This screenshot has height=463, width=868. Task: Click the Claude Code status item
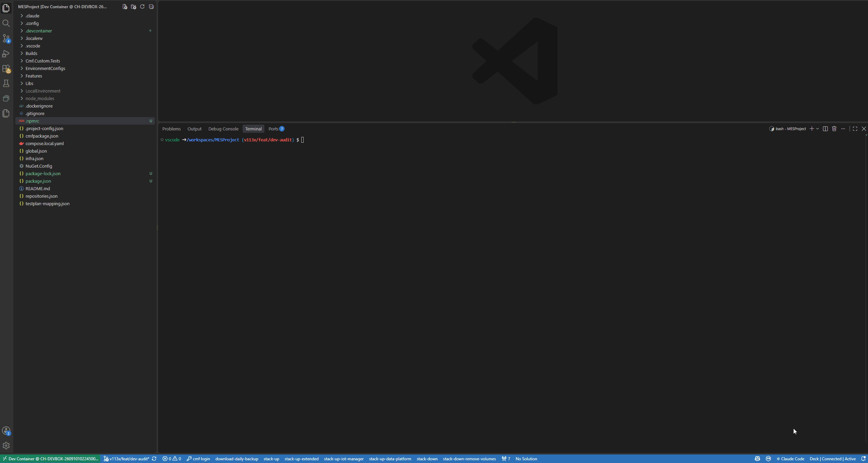pyautogui.click(x=790, y=459)
